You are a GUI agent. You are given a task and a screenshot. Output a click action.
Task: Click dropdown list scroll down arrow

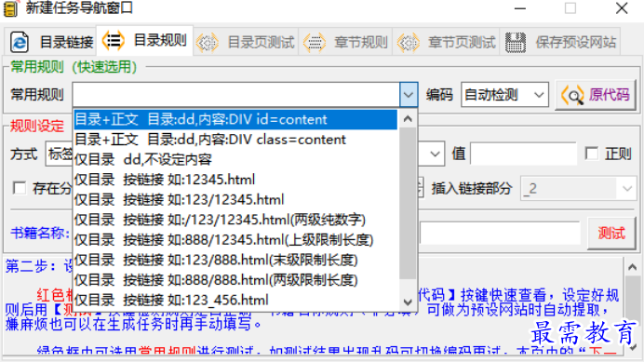click(408, 302)
